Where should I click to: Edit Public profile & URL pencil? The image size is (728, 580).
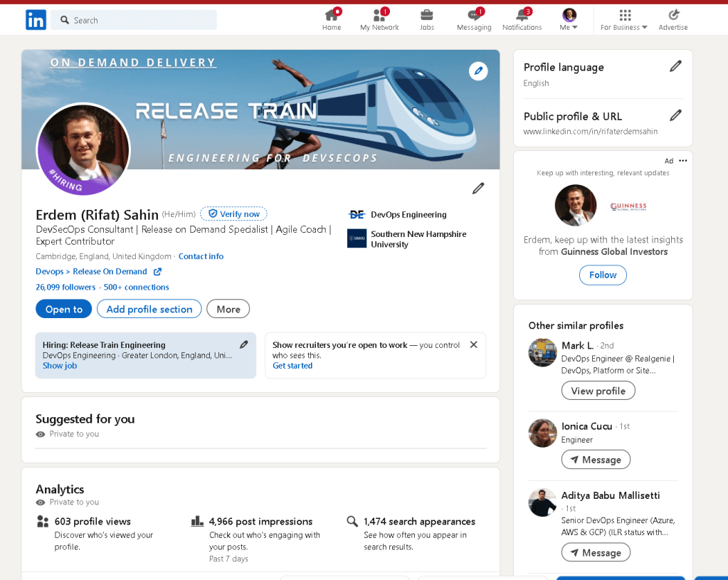[675, 115]
